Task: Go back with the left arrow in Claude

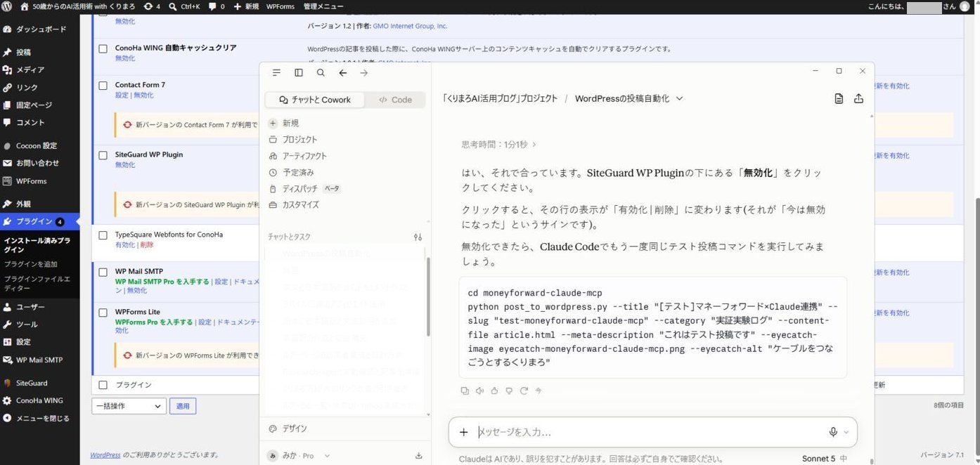Action: pos(342,72)
